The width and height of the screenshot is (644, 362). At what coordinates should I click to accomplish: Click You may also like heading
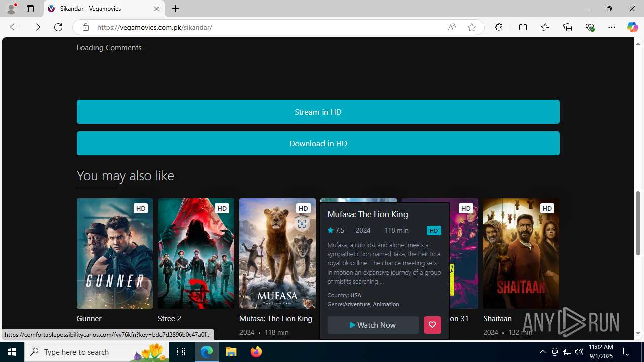click(x=125, y=175)
